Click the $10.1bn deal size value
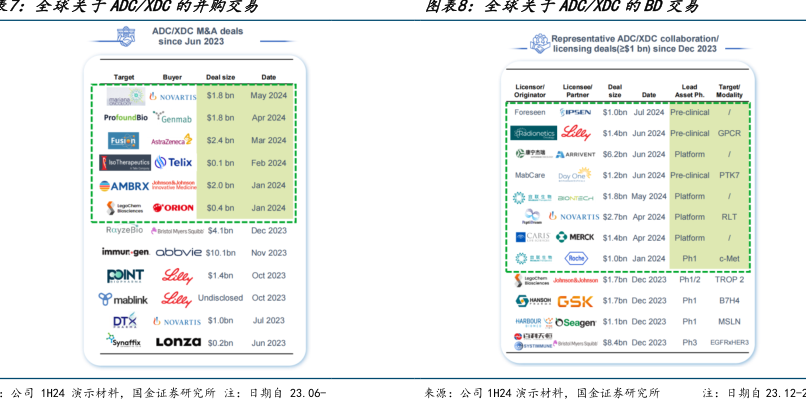This screenshot has width=806, height=412. 220,252
